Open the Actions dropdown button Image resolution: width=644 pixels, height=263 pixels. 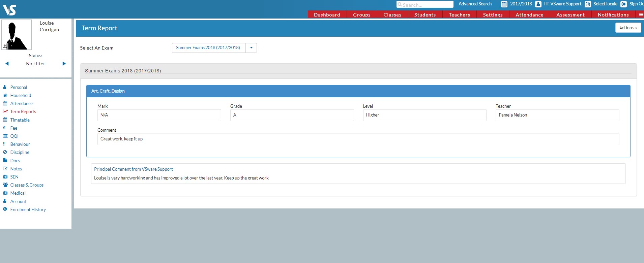[628, 28]
